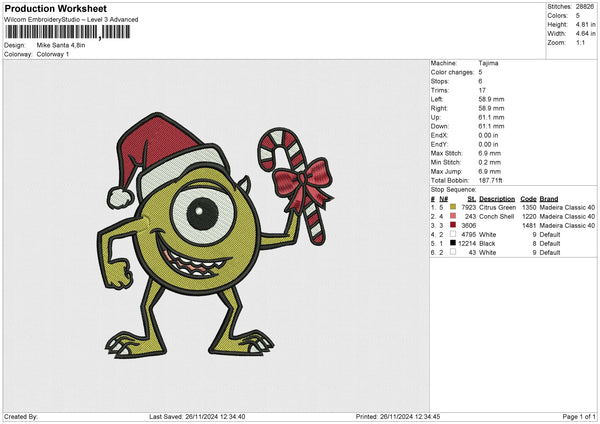Click 'Conch Shell' in the stop sequence
Viewport: 600px width, 424px height.
pos(496,217)
